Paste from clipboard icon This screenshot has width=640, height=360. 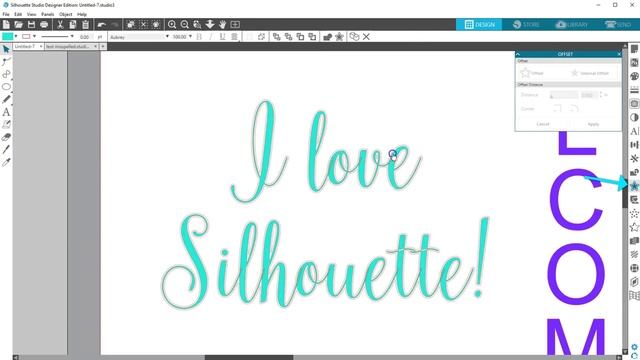click(x=85, y=24)
